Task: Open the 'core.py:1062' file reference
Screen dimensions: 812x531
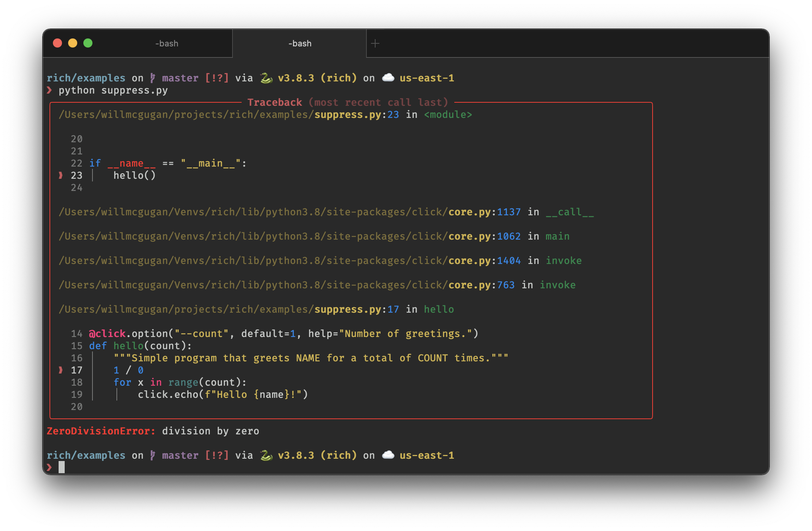Action: (x=484, y=237)
